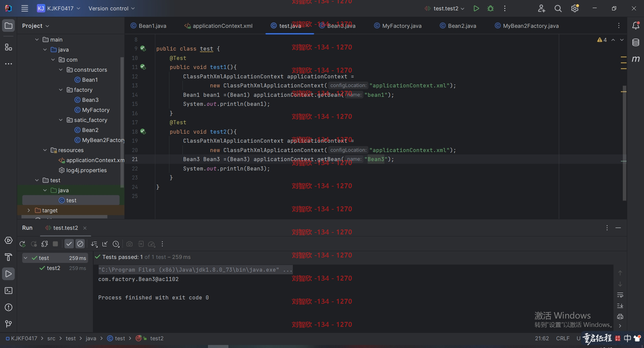Open the Structure tool window

(8, 47)
